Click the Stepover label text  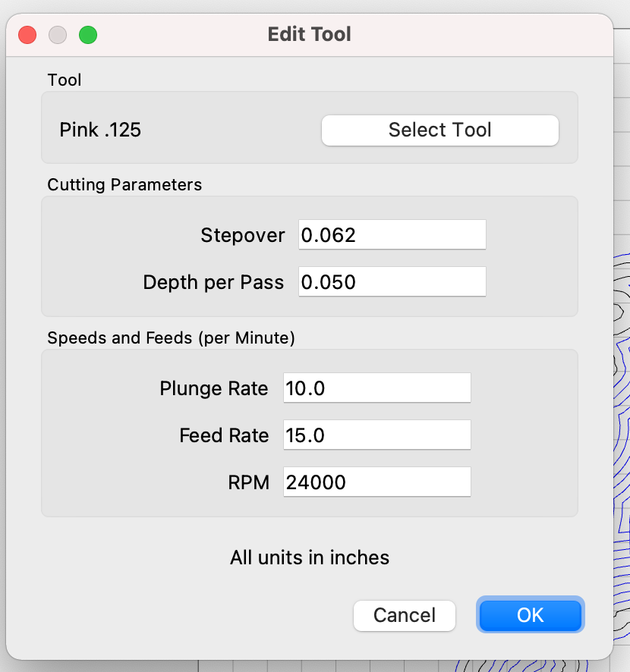(243, 235)
